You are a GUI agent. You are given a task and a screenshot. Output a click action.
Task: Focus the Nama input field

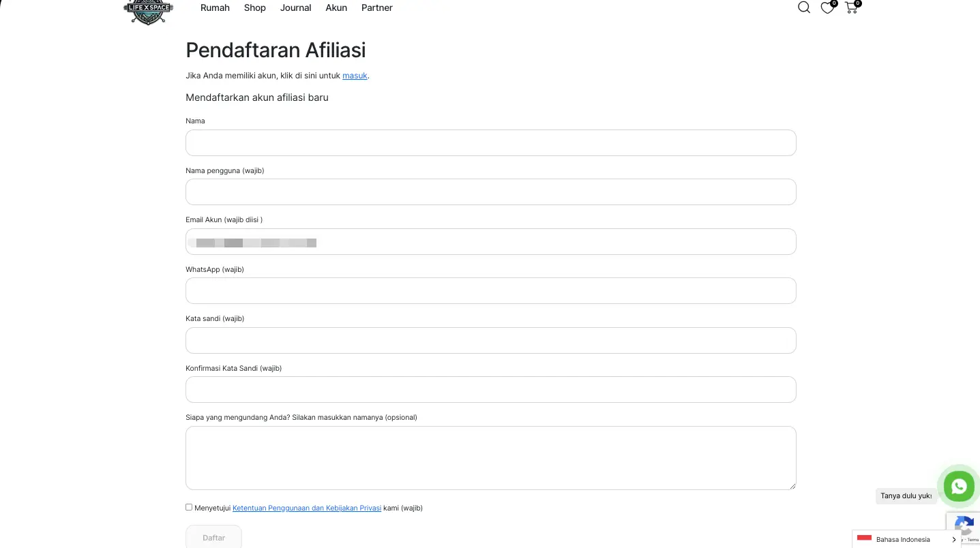(491, 142)
